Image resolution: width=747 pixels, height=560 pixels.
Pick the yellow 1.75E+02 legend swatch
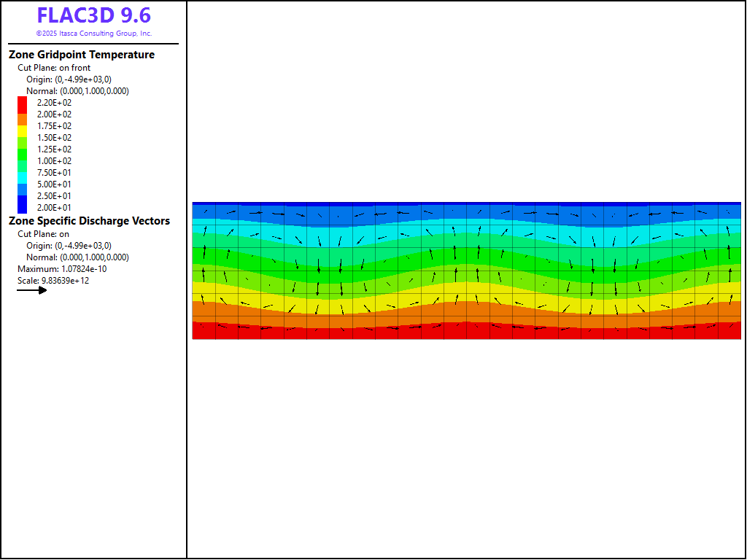tap(22, 127)
